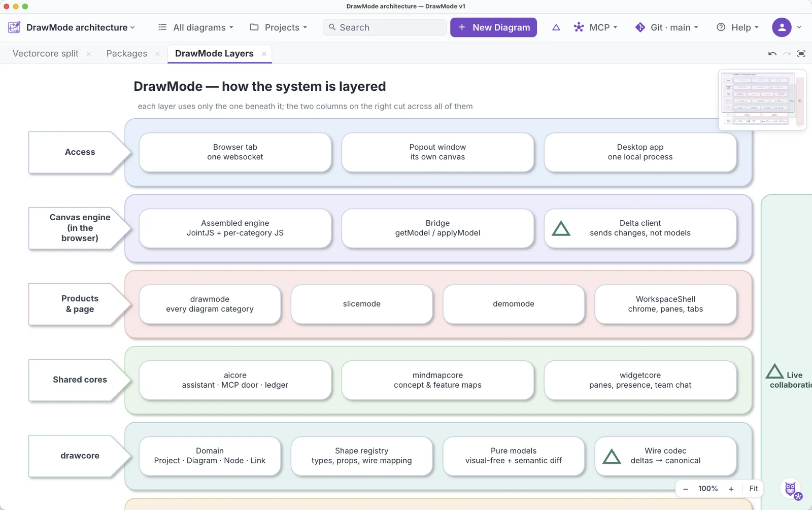Expand the chevron beside the user avatar
This screenshot has height=510, width=812.
[x=799, y=27]
